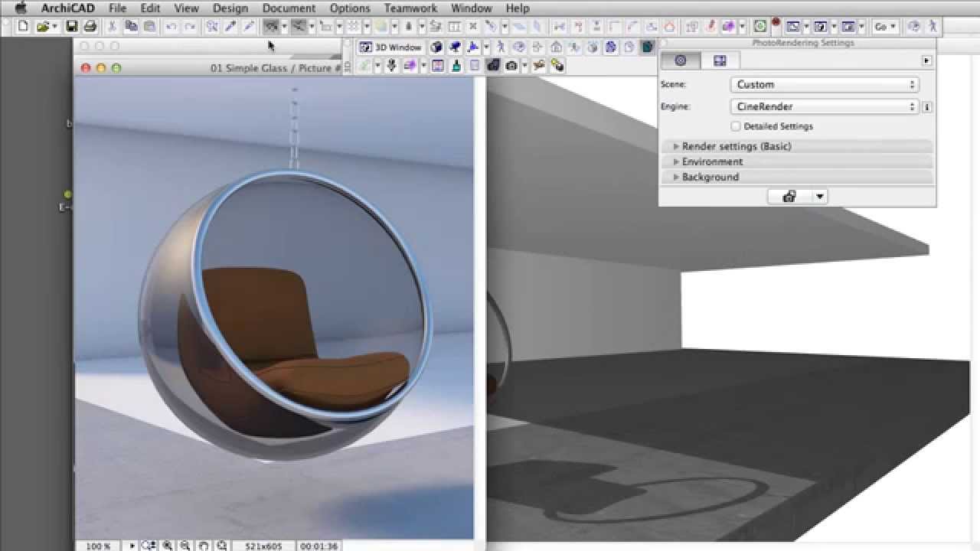Click the 521x605 image size readout
The width and height of the screenshot is (980, 551).
coord(263,546)
